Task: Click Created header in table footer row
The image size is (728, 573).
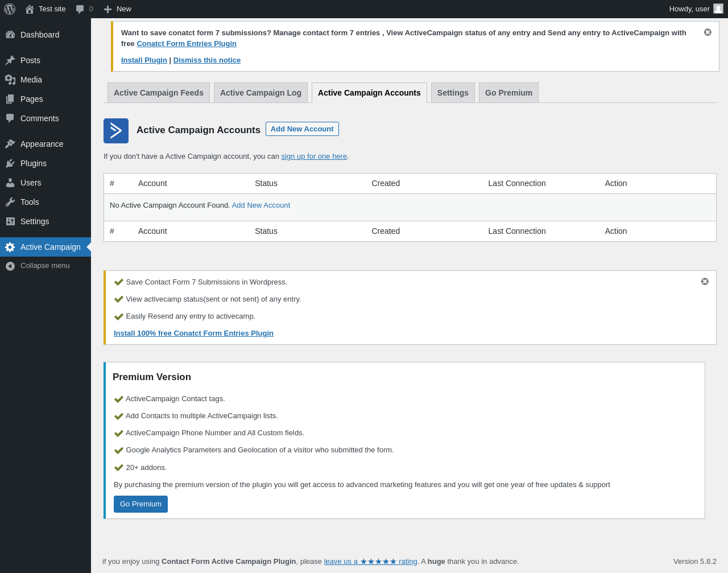Action: click(386, 231)
